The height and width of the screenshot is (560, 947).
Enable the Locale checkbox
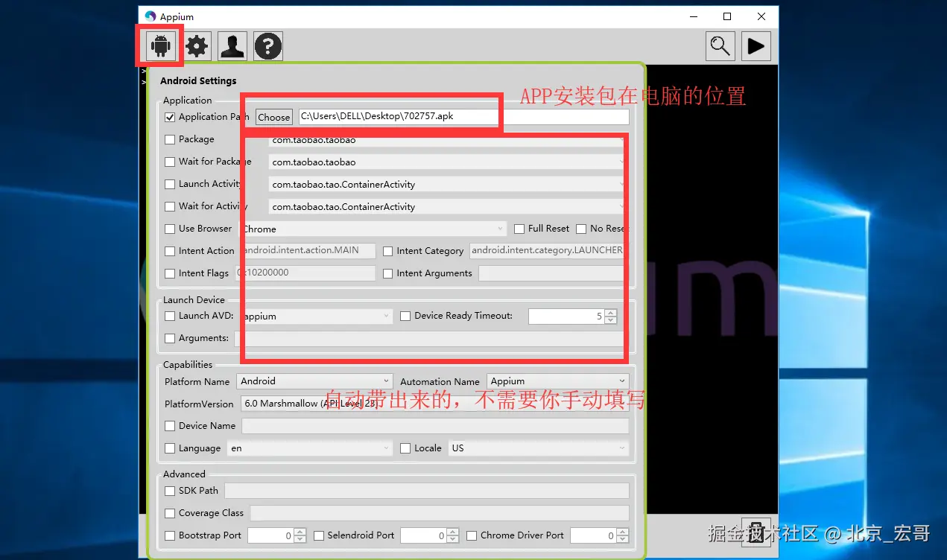(x=406, y=448)
